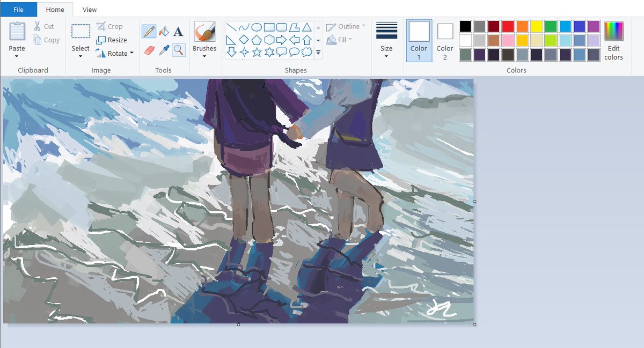The width and height of the screenshot is (644, 348).
Task: Open the Brushes dropdown arrow
Action: click(204, 56)
